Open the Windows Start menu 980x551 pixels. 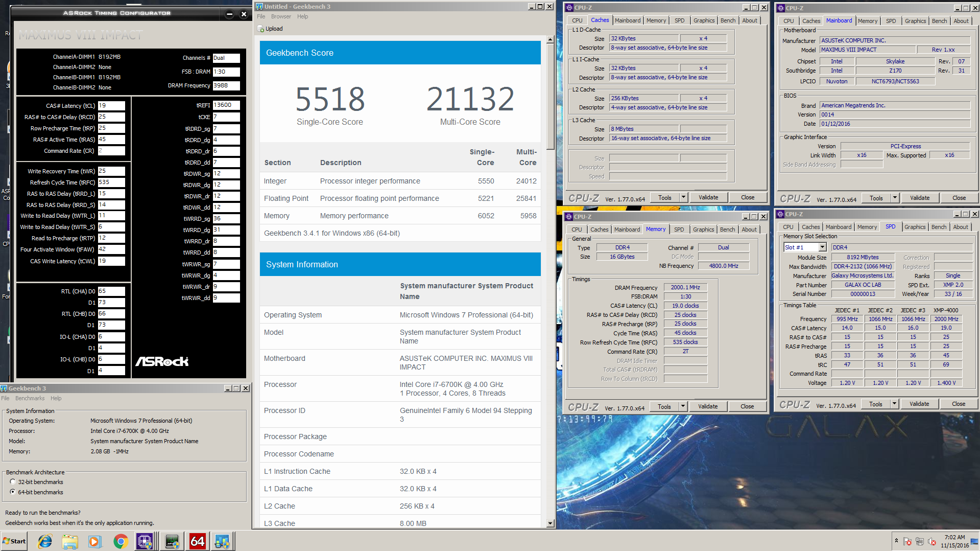[14, 541]
